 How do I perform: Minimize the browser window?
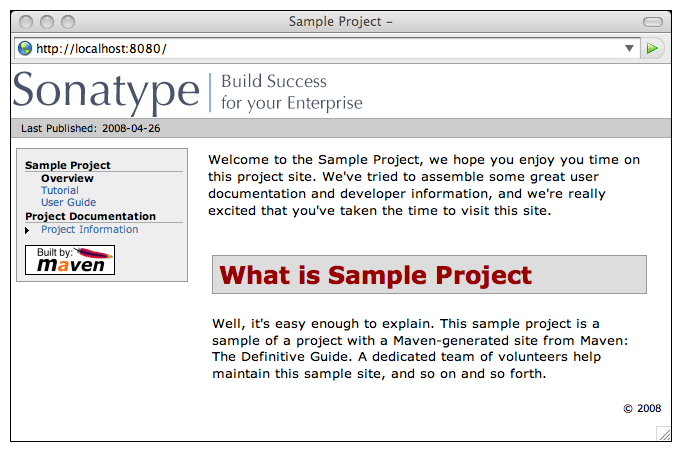coord(47,21)
